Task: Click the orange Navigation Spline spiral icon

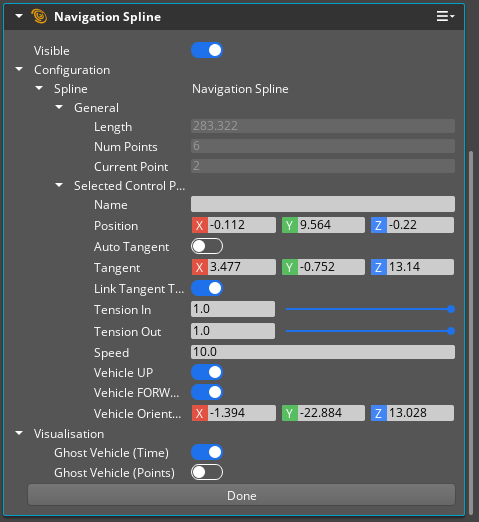Action: click(39, 16)
